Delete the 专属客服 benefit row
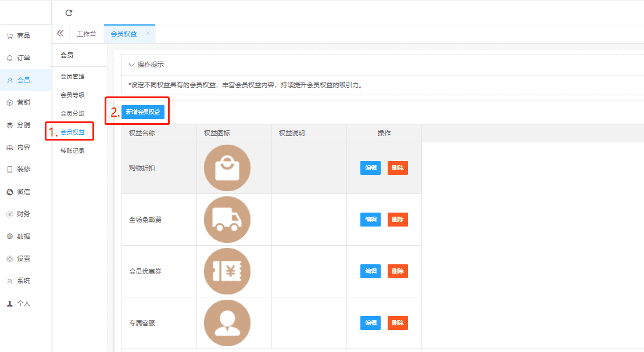The image size is (644, 352). 398,323
